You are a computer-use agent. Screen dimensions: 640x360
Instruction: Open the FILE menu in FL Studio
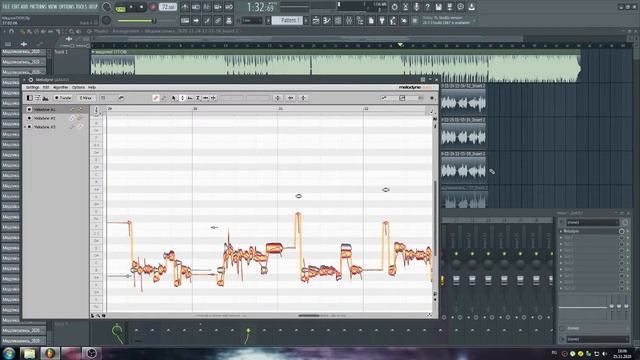coord(6,7)
